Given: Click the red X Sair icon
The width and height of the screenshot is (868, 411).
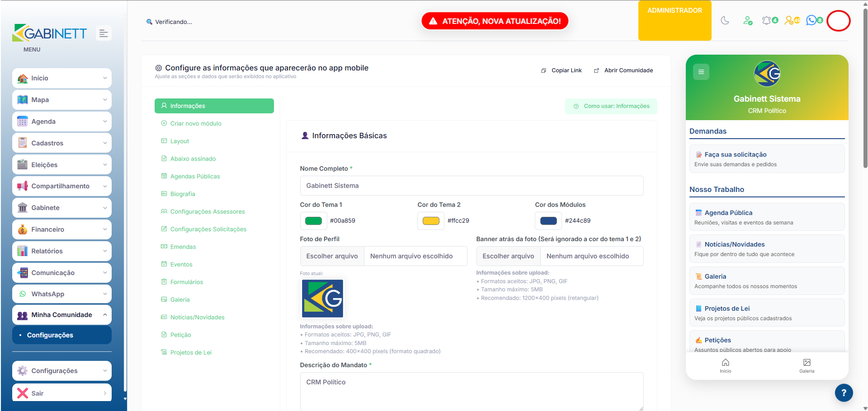Looking at the screenshot, I should pos(23,393).
